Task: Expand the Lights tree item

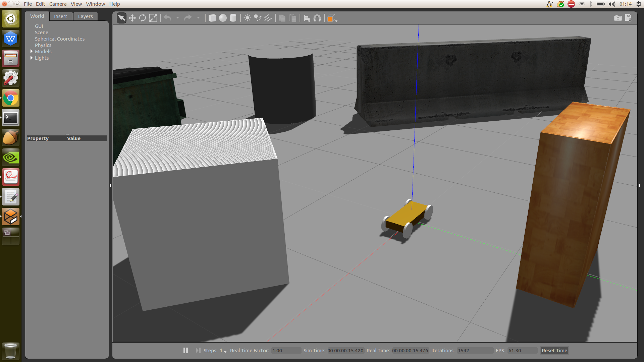Action: coord(32,58)
